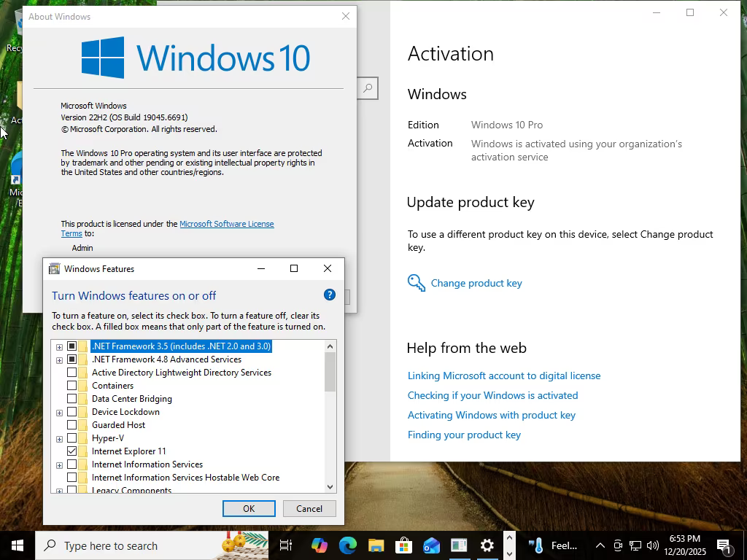Open the Windows Start menu
Image resolution: width=747 pixels, height=560 pixels.
pyautogui.click(x=18, y=545)
